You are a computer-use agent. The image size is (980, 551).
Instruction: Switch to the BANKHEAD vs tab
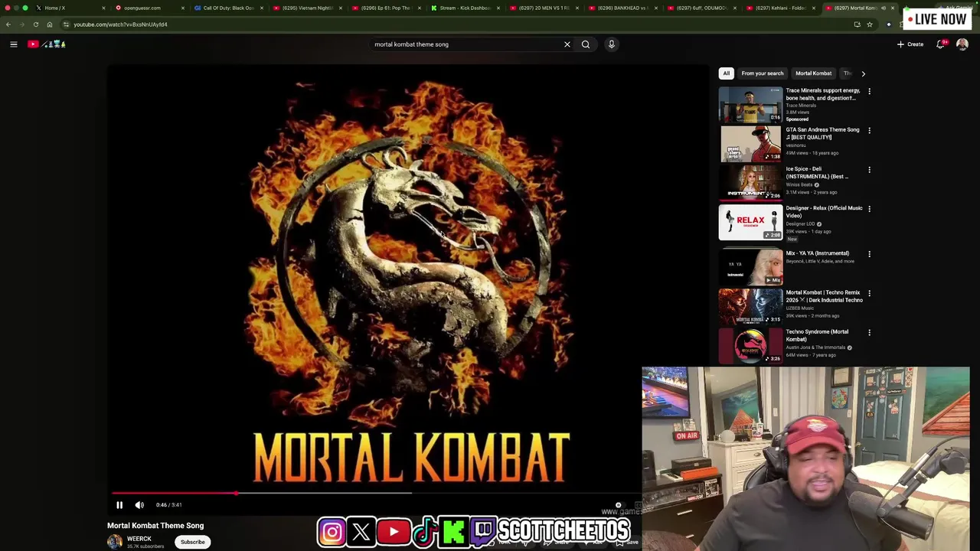(x=622, y=8)
